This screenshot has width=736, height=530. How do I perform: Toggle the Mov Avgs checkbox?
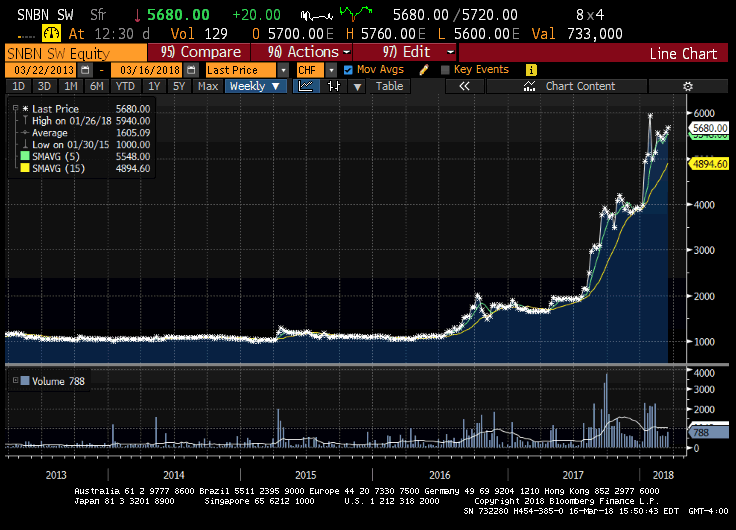coord(348,70)
